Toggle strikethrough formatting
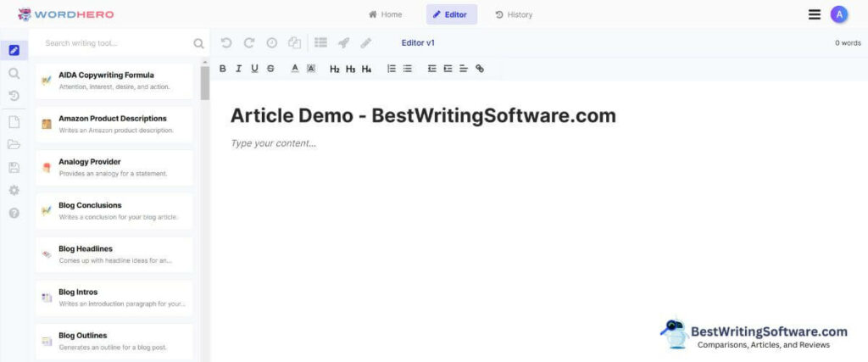This screenshot has width=868, height=362. click(x=270, y=69)
